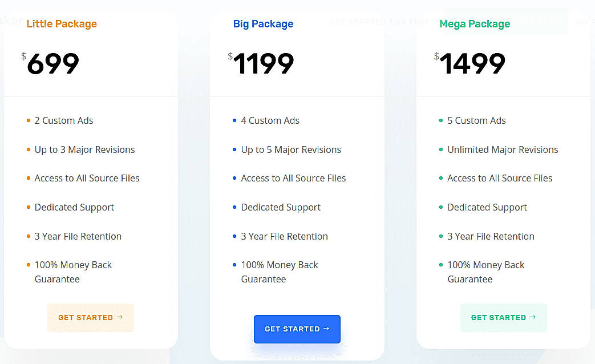Select the Little Package heading
This screenshot has width=595, height=364.
pos(62,25)
